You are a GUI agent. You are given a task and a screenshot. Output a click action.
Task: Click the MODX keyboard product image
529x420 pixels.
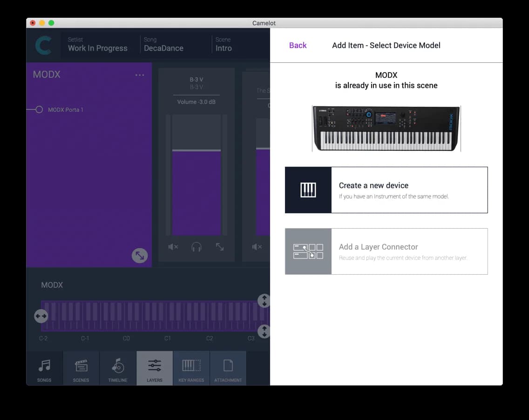point(386,129)
